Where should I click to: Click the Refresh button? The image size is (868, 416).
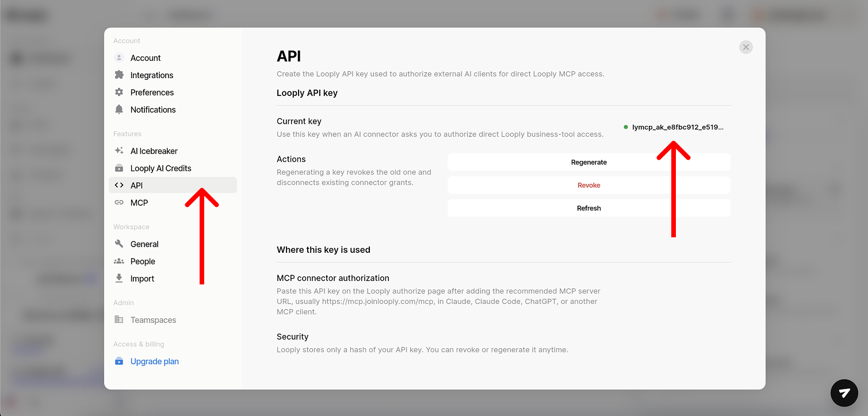(x=589, y=208)
